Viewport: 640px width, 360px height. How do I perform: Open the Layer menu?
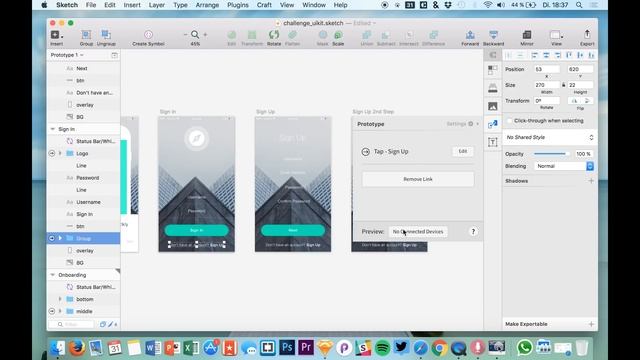[x=157, y=5]
